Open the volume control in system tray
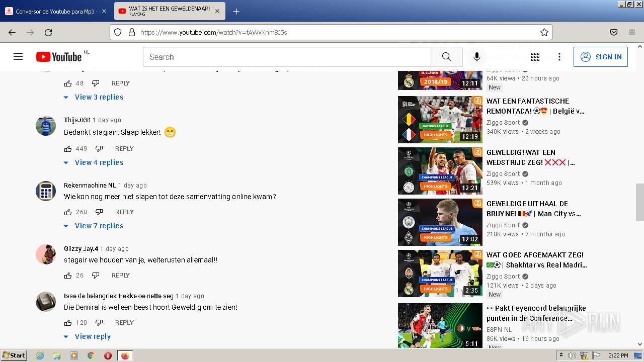This screenshot has width=644, height=362. click(x=572, y=355)
